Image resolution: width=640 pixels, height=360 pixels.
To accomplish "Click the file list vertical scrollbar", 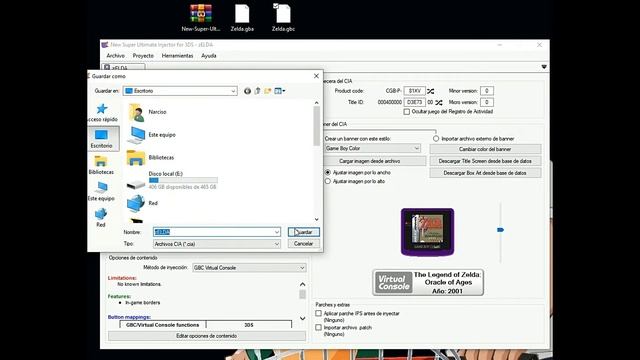I will pyautogui.click(x=317, y=126).
